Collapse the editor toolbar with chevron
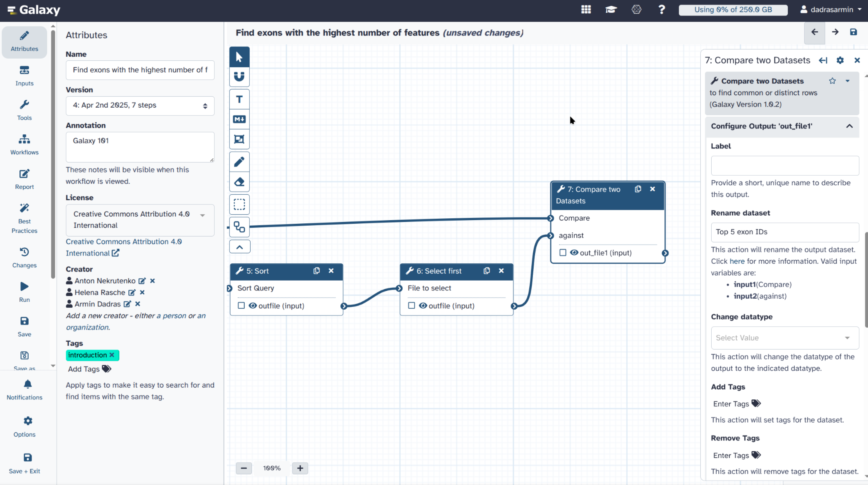 coord(240,247)
